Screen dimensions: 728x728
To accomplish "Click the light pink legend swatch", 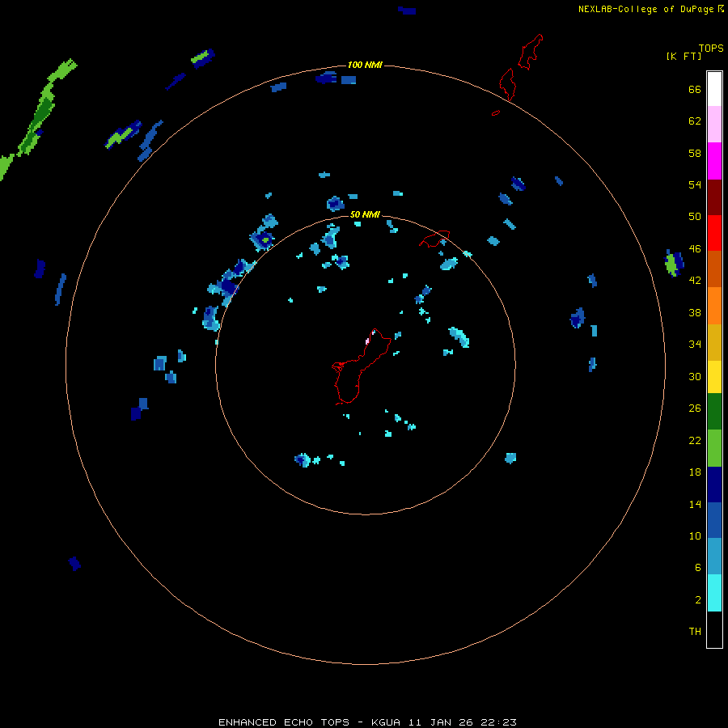I will (x=714, y=124).
